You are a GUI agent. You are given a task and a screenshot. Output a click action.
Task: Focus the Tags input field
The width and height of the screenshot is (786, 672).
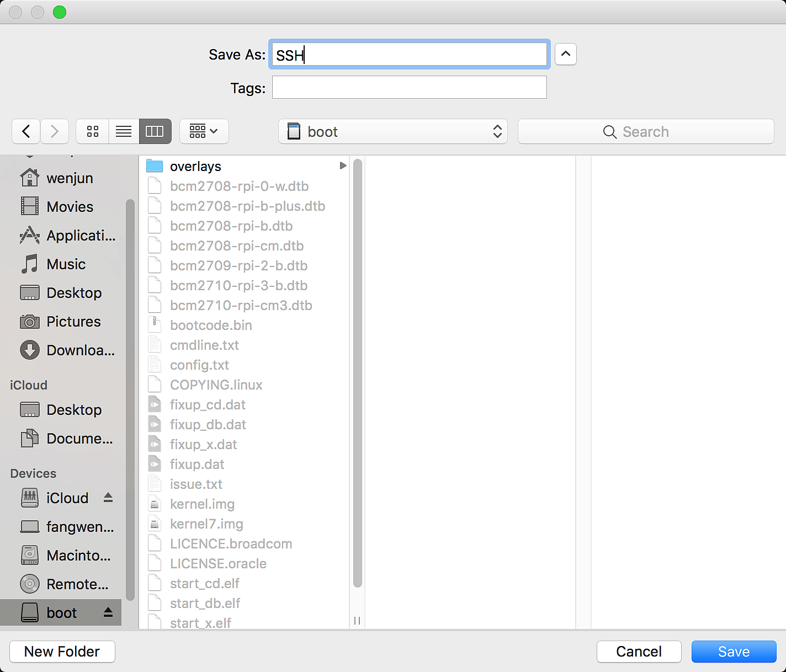coord(409,87)
